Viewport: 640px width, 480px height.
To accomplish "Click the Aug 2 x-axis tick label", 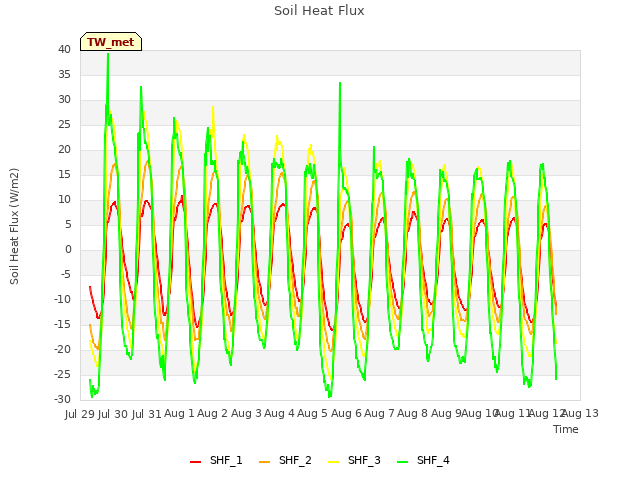I will (212, 413).
